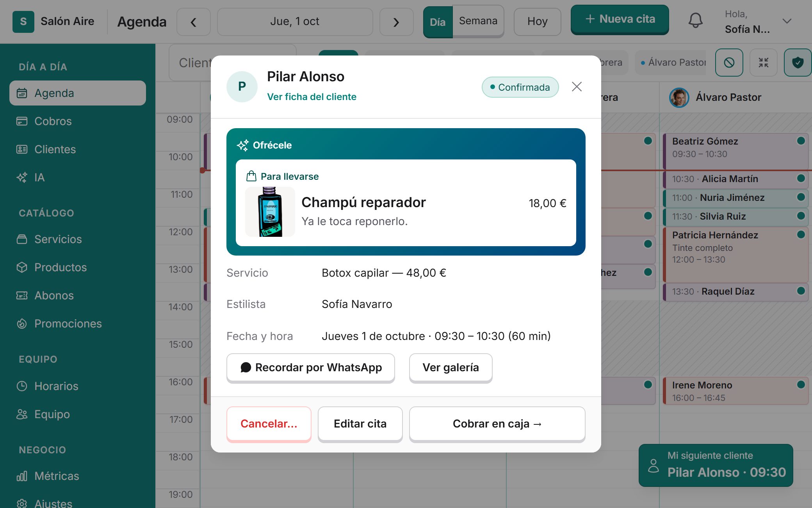The width and height of the screenshot is (812, 508).
Task: Open Ver ficha del cliente link
Action: click(312, 97)
